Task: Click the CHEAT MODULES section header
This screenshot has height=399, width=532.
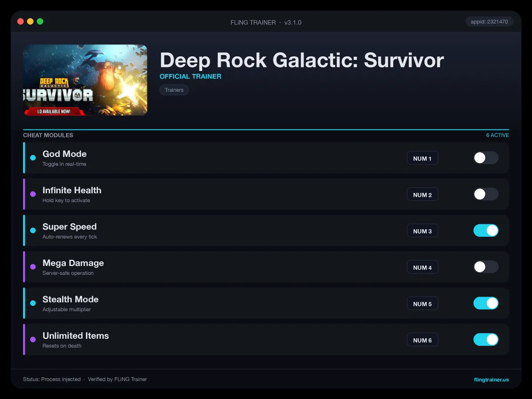Action: pyautogui.click(x=48, y=135)
